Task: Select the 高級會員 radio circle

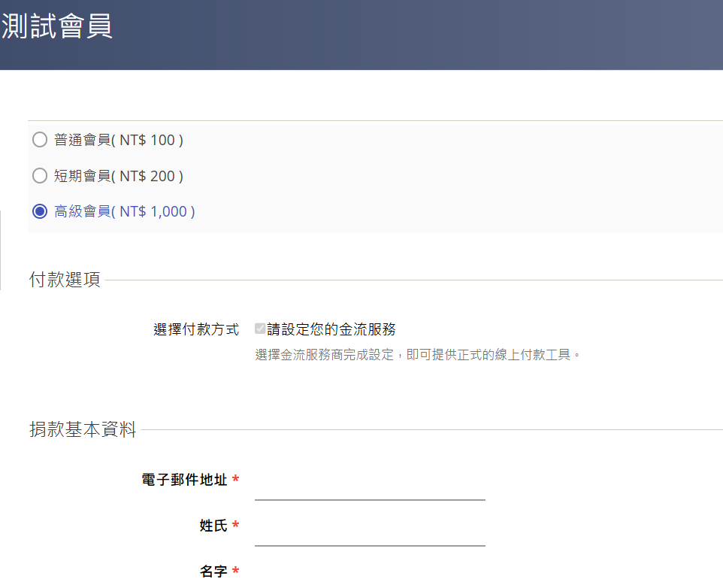Action: [40, 211]
